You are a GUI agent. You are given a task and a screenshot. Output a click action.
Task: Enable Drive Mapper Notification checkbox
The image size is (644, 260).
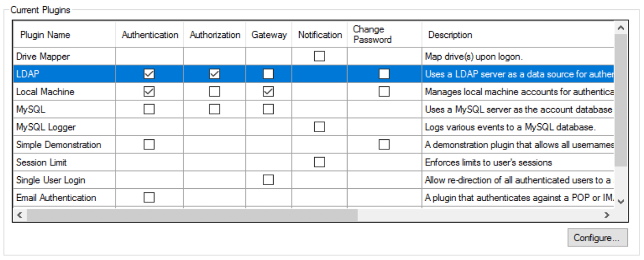pyautogui.click(x=319, y=57)
